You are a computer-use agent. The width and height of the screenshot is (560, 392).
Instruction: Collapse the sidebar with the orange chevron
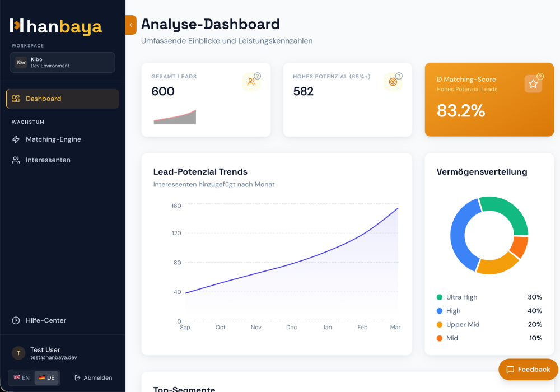130,25
